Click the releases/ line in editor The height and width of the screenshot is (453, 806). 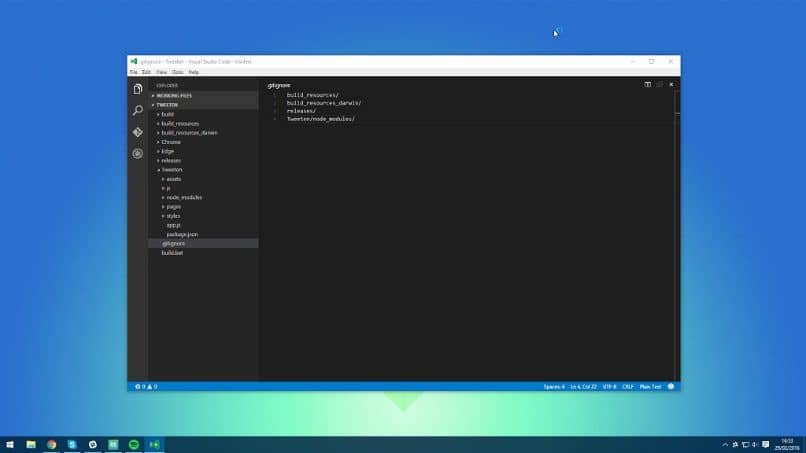pos(301,111)
